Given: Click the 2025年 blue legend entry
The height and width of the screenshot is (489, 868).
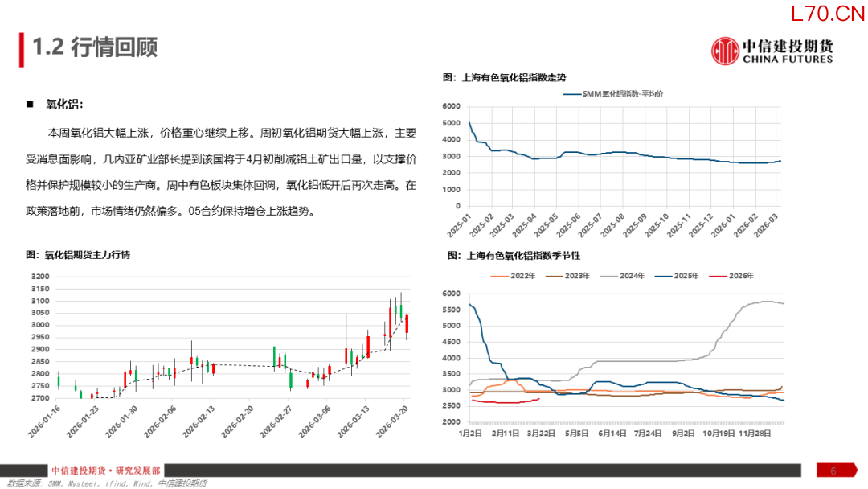Looking at the screenshot, I should [x=676, y=276].
